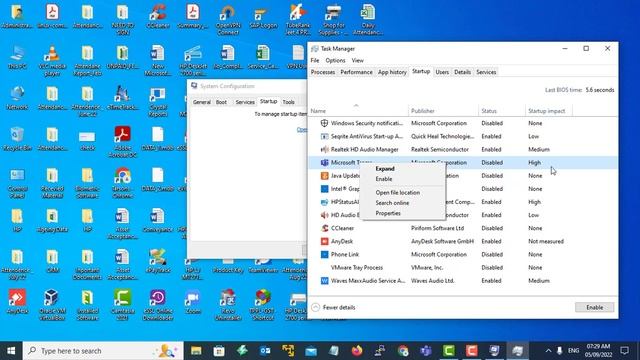
Task: Sort by the Name column header
Action: (318, 111)
